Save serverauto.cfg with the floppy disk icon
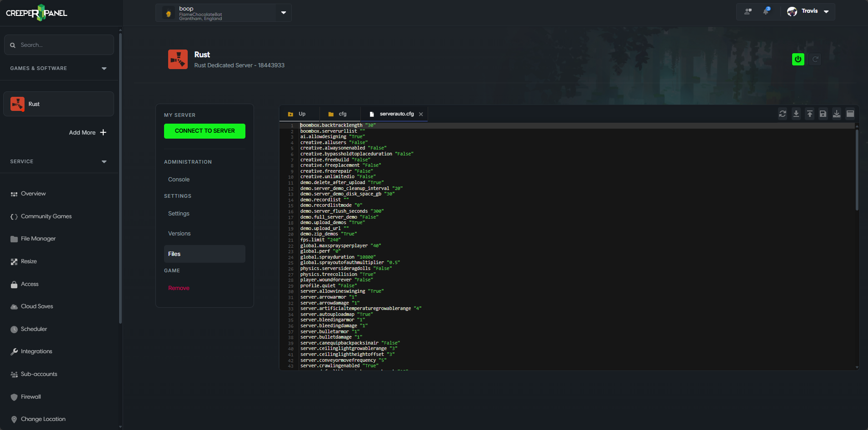This screenshot has height=430, width=868. (823, 114)
